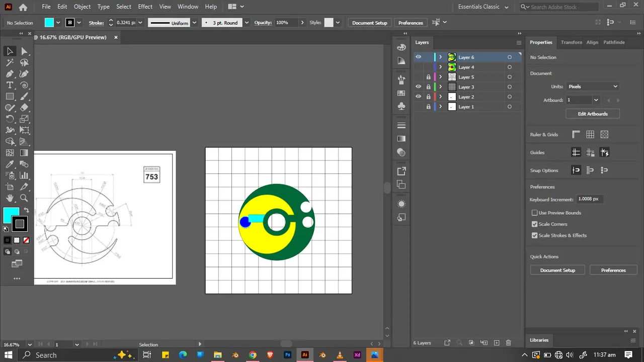Image resolution: width=644 pixels, height=362 pixels.
Task: Select the Pen tool
Action: click(x=10, y=74)
